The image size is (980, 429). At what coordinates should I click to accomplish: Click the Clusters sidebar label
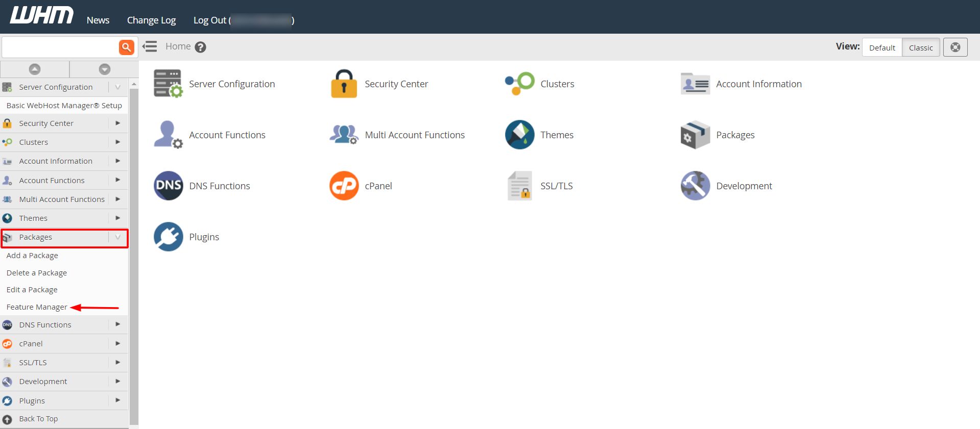[33, 142]
